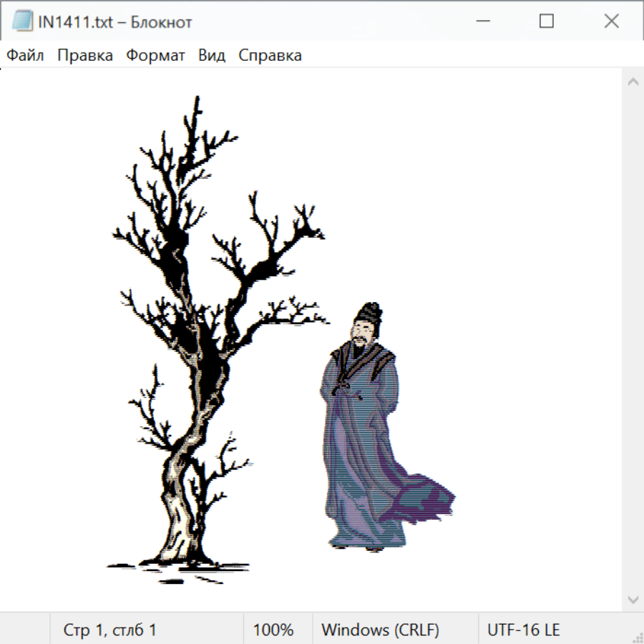This screenshot has width=644, height=644.
Task: Click the scroll down arrow
Action: [x=633, y=599]
